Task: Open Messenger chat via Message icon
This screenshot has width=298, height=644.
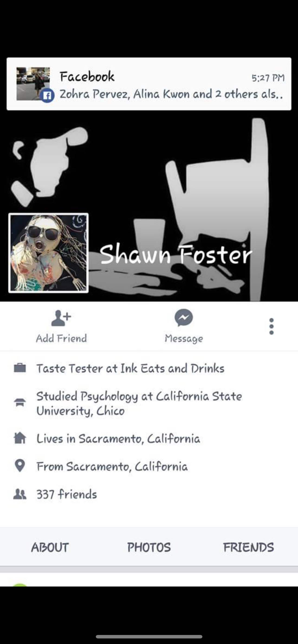Action: (x=184, y=318)
